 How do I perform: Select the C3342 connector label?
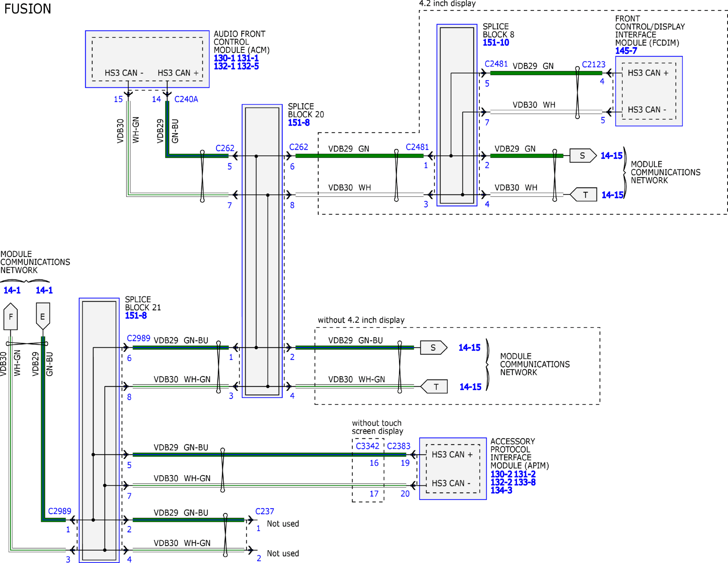pyautogui.click(x=367, y=446)
